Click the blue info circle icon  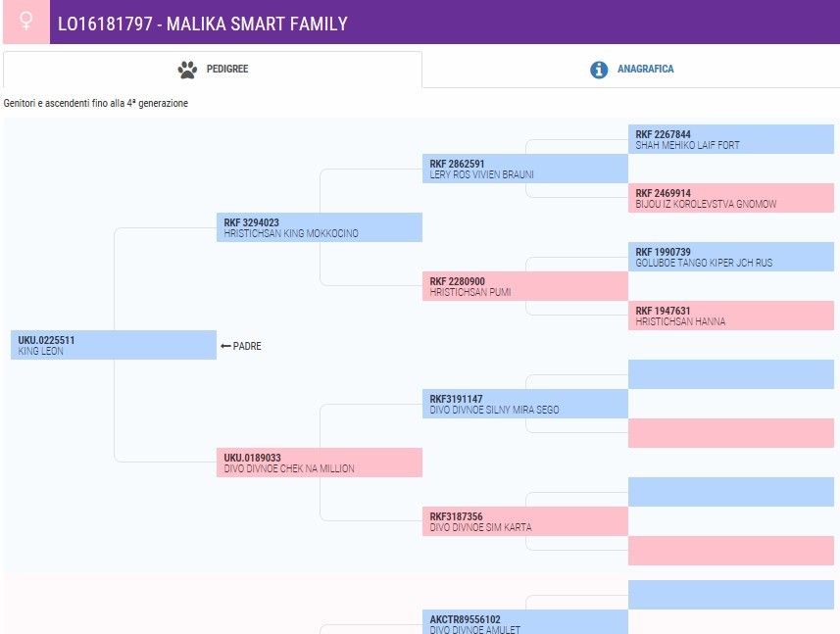599,70
